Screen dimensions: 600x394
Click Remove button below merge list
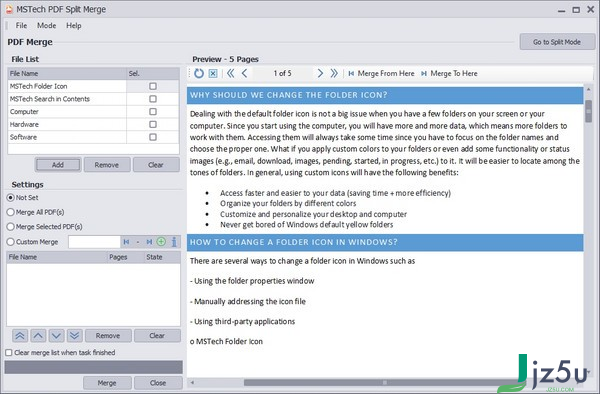[108, 336]
